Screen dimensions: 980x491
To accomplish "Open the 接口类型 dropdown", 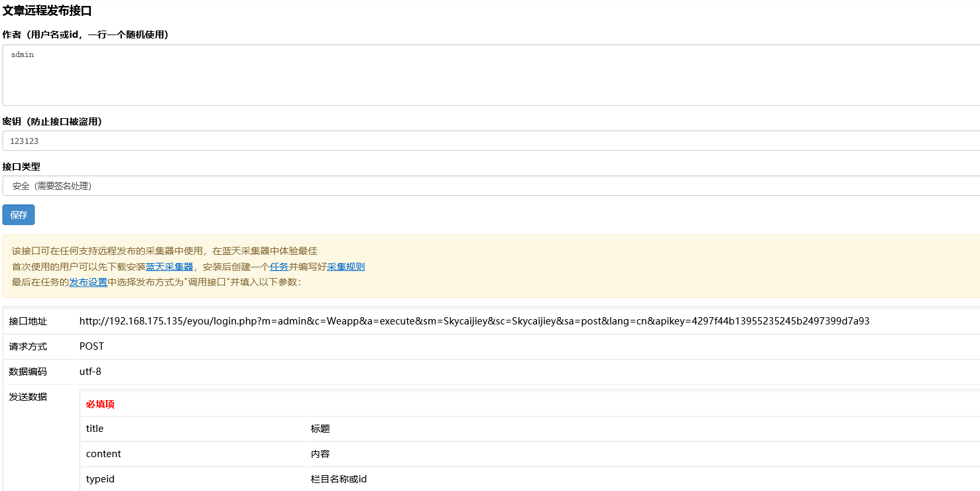I will [x=491, y=186].
